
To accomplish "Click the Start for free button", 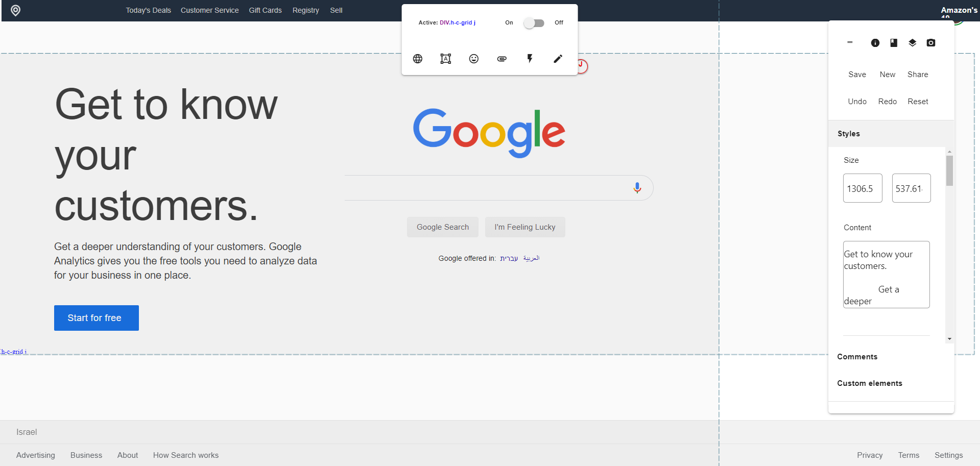I will tap(97, 318).
